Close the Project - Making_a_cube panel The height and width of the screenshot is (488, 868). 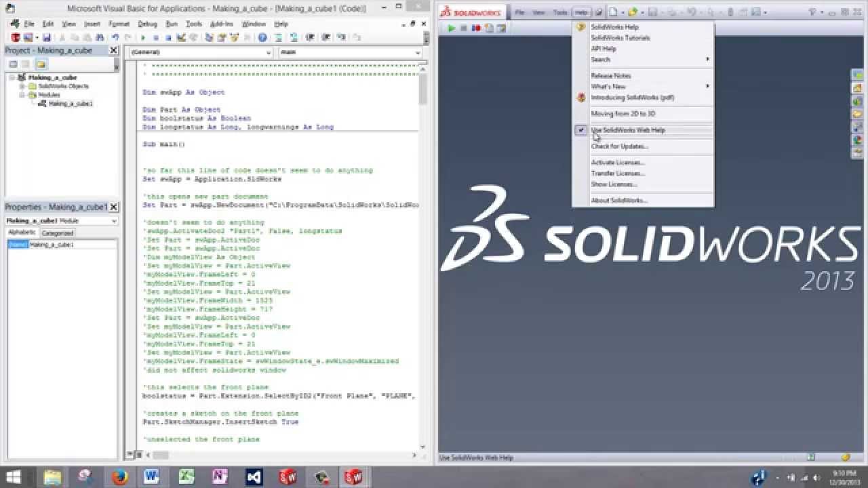pos(113,50)
